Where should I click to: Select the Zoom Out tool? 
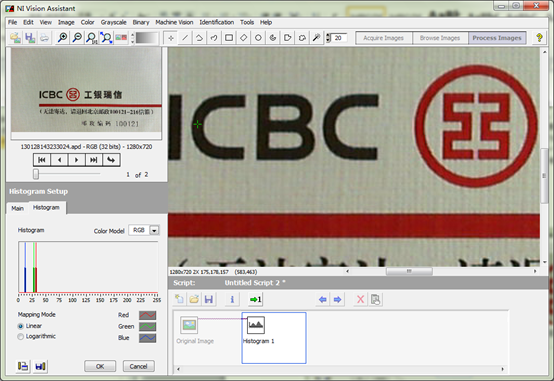[77, 37]
